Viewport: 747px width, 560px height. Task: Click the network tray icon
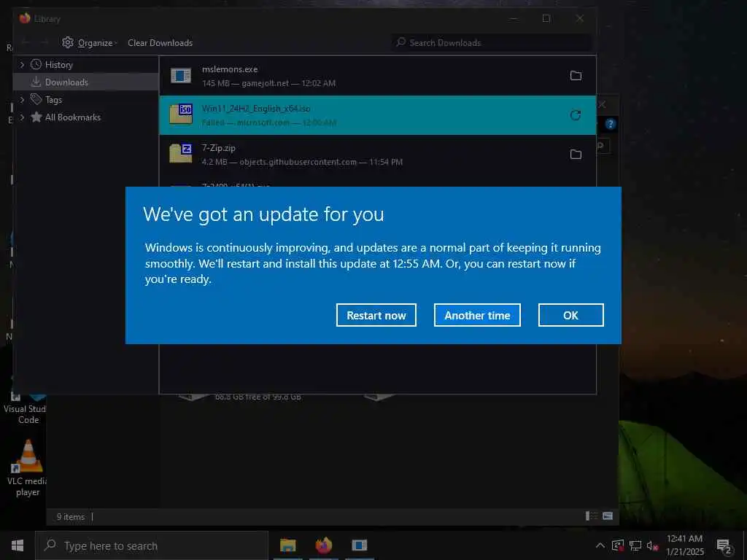(635, 545)
